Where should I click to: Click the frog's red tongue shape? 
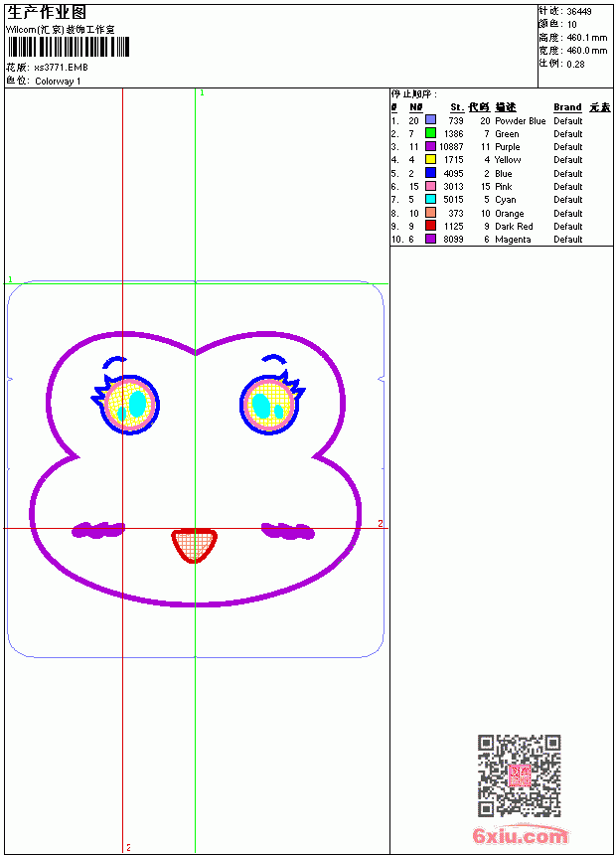coord(194,545)
